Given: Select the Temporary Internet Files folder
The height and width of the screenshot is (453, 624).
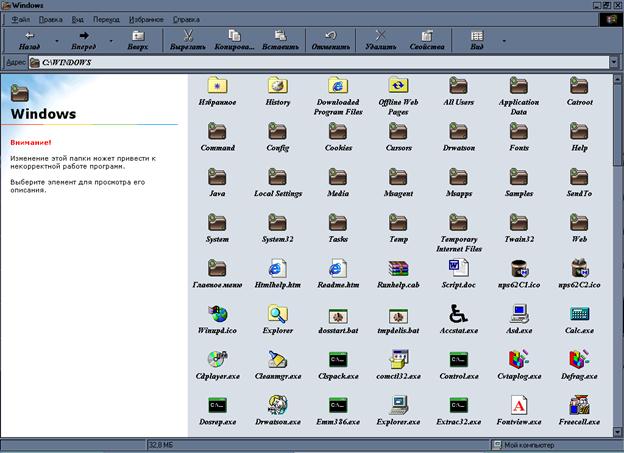Looking at the screenshot, I should pos(458,223).
